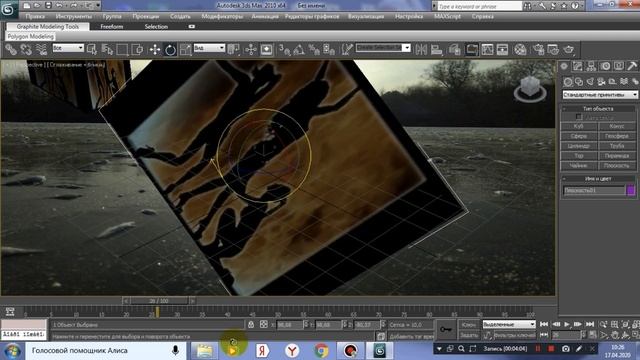Open Render Setup teapot icon
Image resolution: width=640 pixels, height=360 pixels.
(538, 50)
